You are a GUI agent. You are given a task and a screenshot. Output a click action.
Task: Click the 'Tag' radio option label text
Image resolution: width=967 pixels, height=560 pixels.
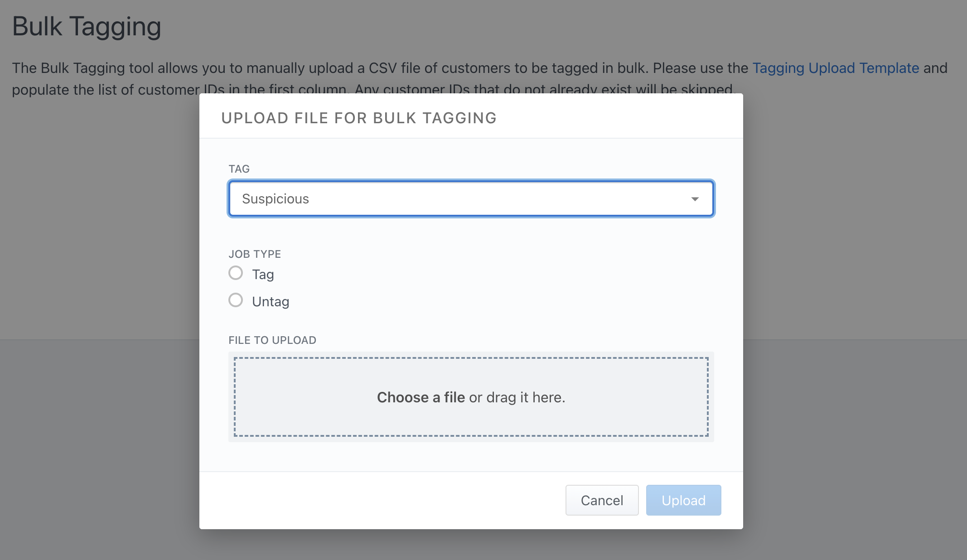coord(263,275)
